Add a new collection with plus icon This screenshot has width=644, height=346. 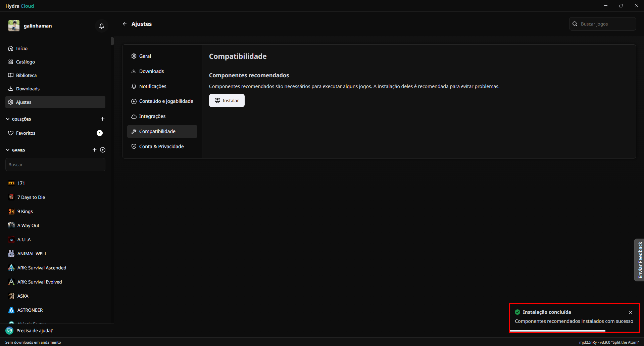(x=103, y=119)
